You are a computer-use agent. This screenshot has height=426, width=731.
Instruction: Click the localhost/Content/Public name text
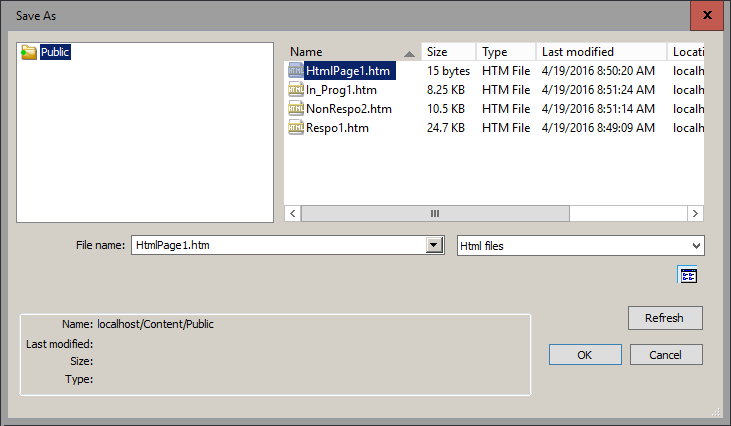tap(155, 324)
